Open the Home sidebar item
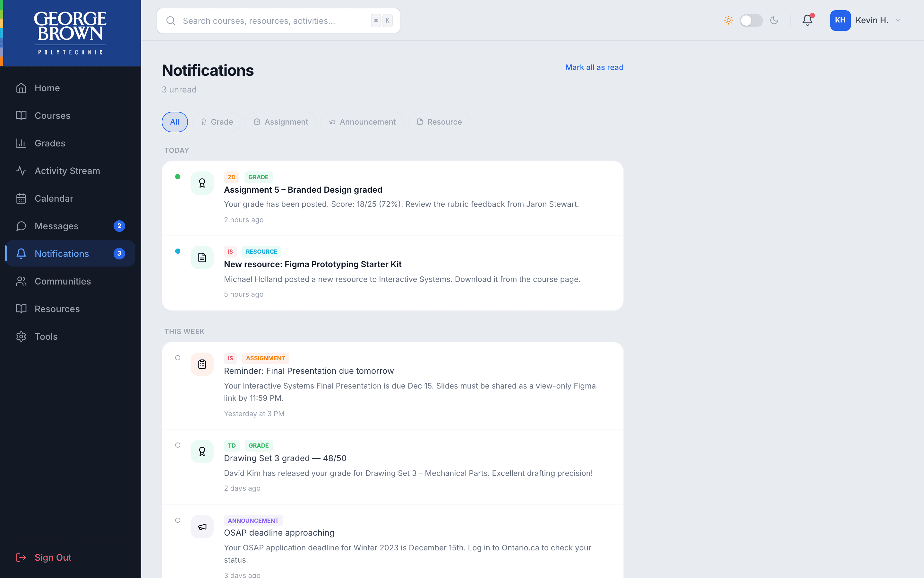924x578 pixels. [x=70, y=88]
